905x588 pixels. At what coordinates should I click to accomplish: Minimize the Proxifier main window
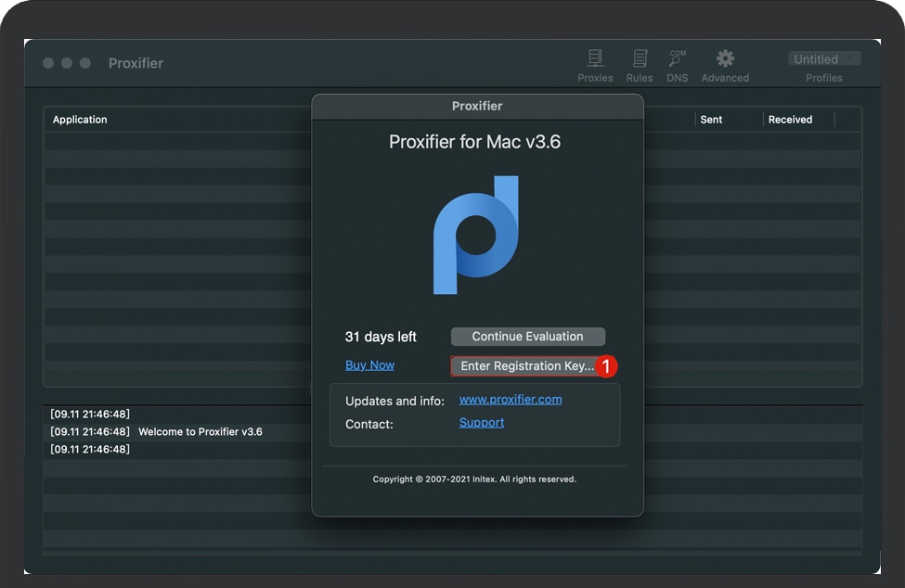(x=67, y=63)
